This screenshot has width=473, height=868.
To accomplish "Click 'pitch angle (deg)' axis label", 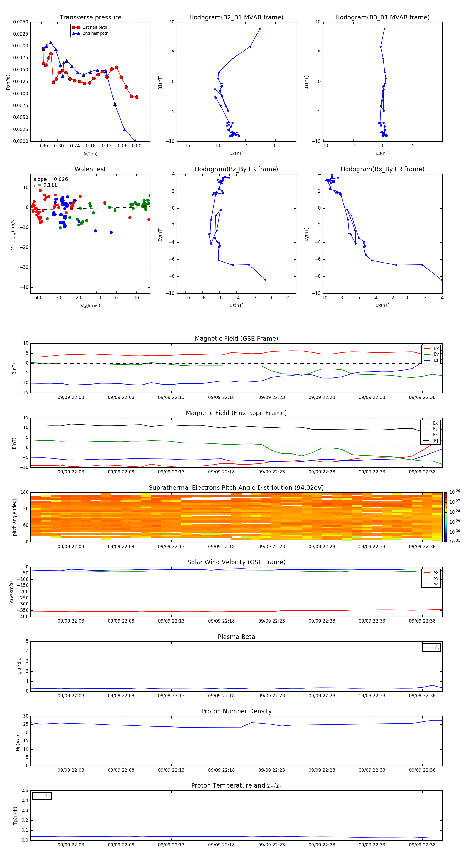I will (14, 517).
